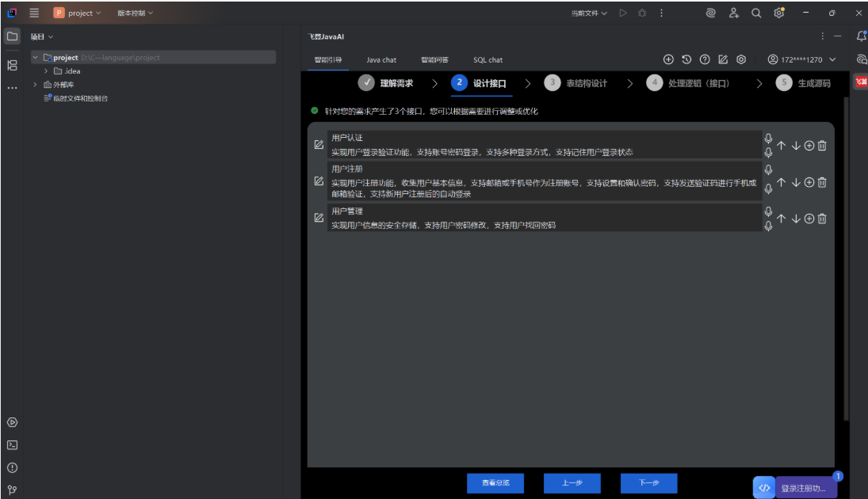
Task: Add an interface after 用户认证 row
Action: click(x=809, y=146)
